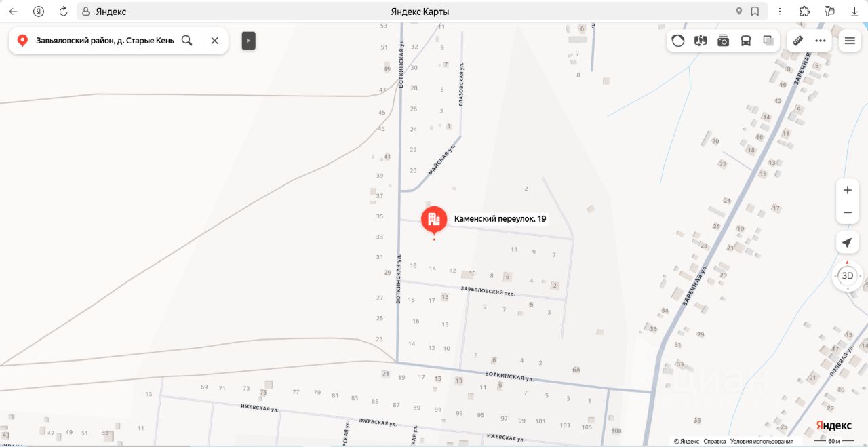Click the 60 м scale indicator
868x447 pixels.
(x=834, y=442)
